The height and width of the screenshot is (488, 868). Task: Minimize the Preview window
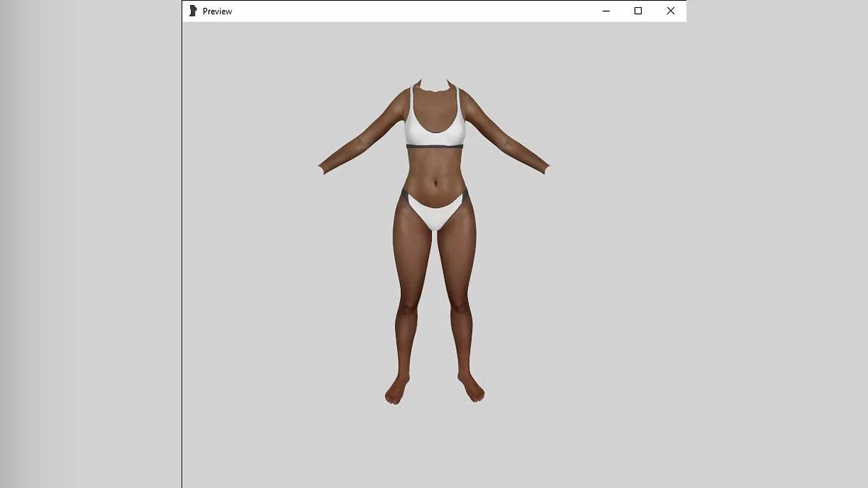coord(605,11)
